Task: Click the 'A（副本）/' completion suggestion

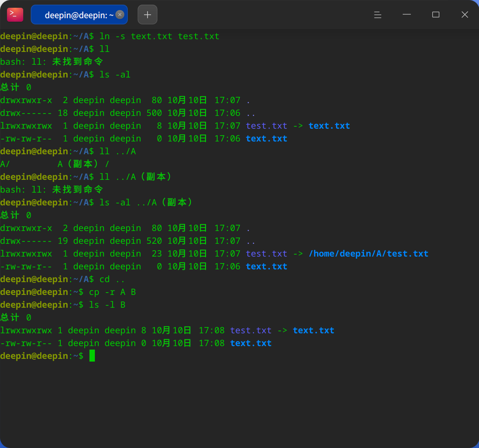Action: pos(84,164)
